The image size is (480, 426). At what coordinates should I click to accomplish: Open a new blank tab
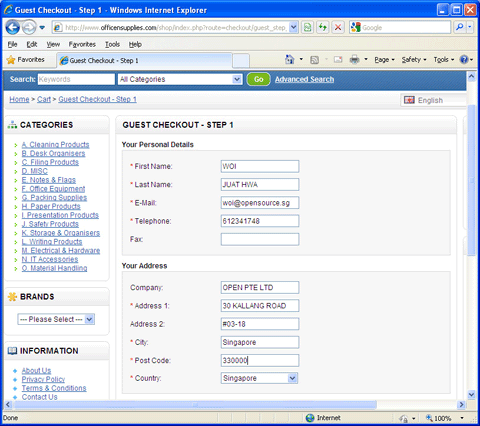(x=241, y=61)
